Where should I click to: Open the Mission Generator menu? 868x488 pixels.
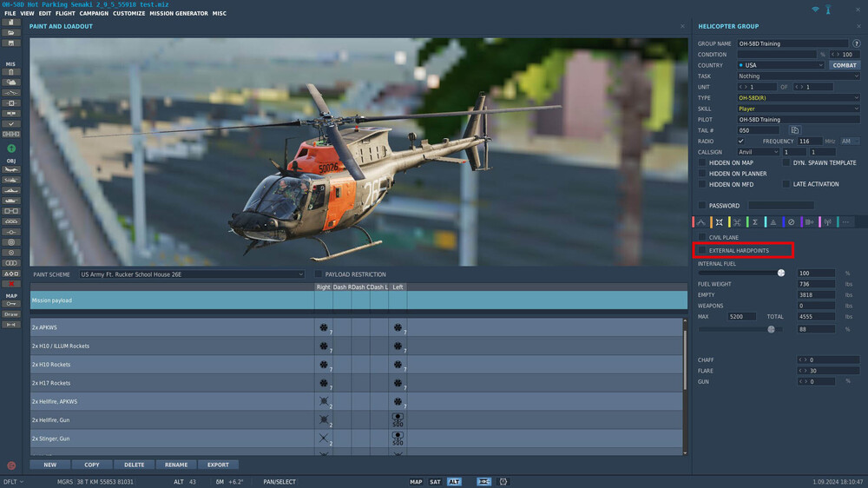coord(179,14)
